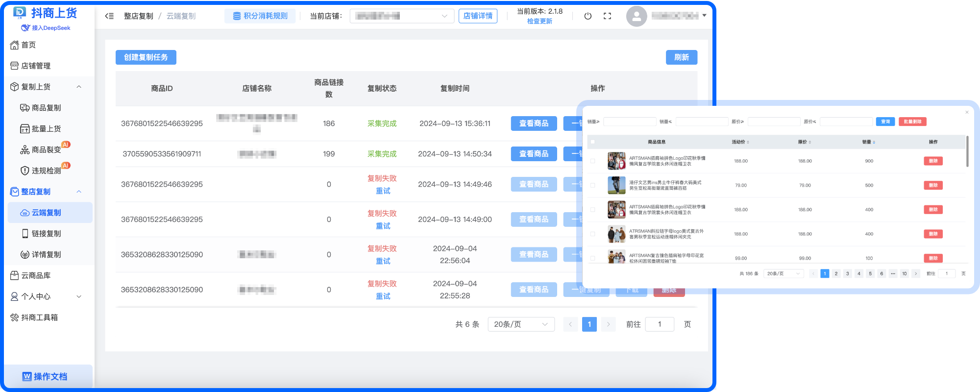Go to 商品复制 in sidebar
Screen dimensions: 980x392
pyautogui.click(x=46, y=108)
